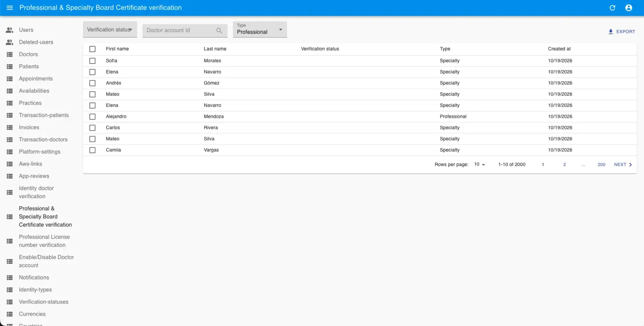Image resolution: width=644 pixels, height=326 pixels.
Task: Click the Currencies list icon
Action: (x=10, y=314)
